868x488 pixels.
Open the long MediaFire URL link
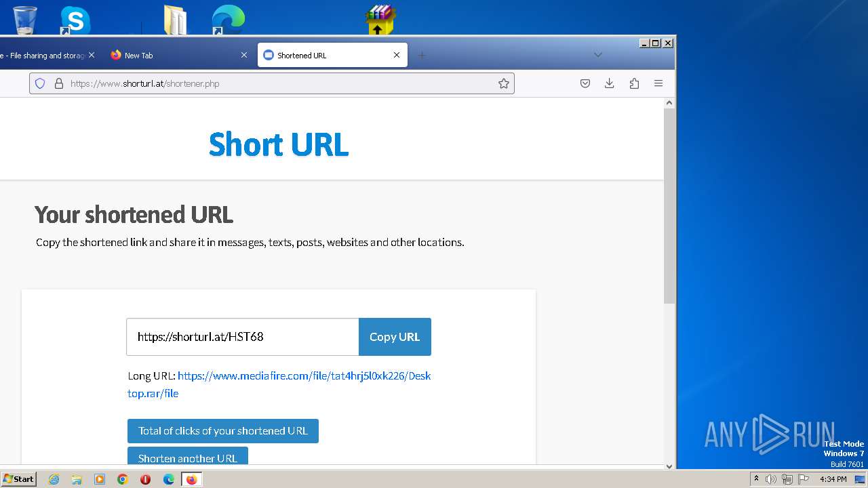coord(279,384)
